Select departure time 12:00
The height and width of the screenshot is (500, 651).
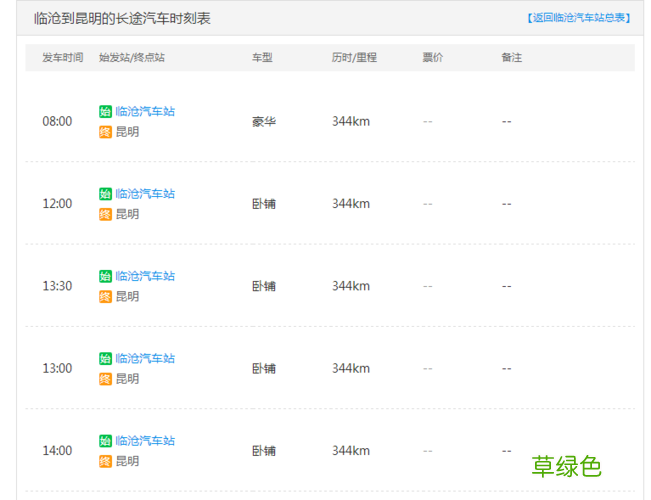coord(57,203)
